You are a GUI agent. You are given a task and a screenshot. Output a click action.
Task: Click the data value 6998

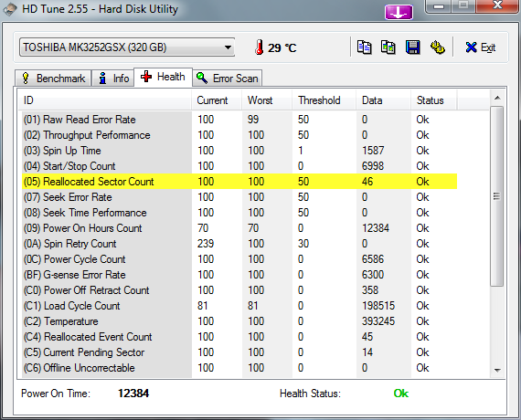[373, 166]
